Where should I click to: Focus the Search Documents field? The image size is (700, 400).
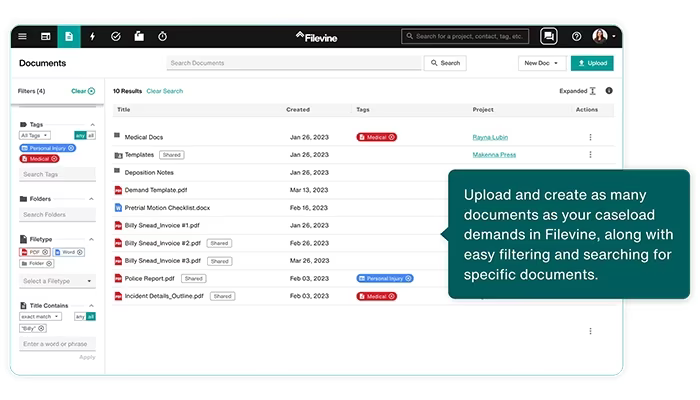pyautogui.click(x=294, y=63)
